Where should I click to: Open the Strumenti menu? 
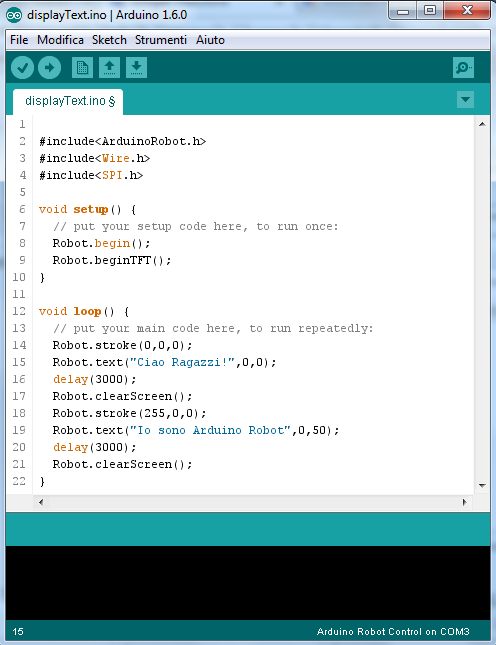pyautogui.click(x=161, y=40)
